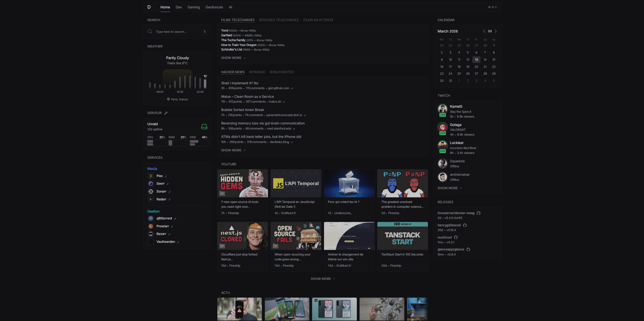
Task: Click the GitHub icon beside nuxt/nuxt release
Action: point(456,237)
